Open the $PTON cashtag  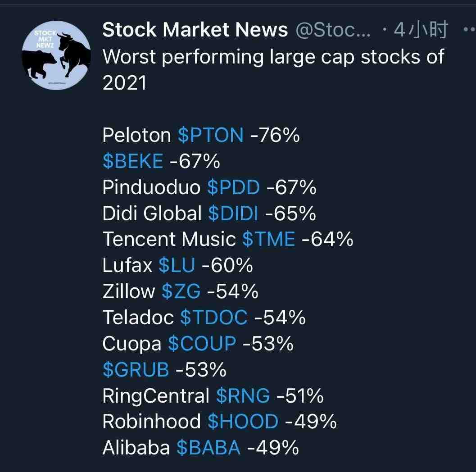pos(211,135)
